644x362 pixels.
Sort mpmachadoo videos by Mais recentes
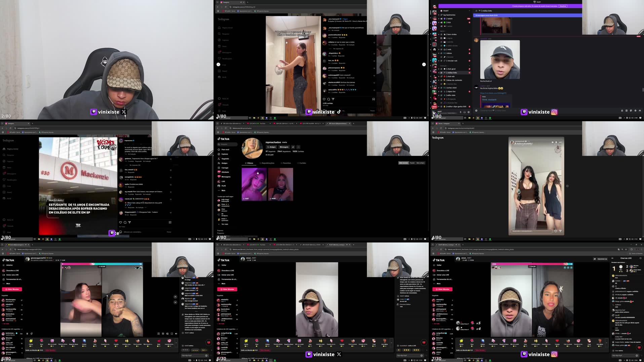pos(403,163)
